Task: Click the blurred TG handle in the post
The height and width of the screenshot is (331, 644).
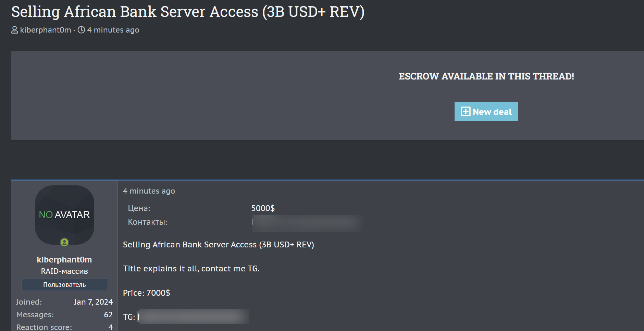Action: [x=194, y=316]
